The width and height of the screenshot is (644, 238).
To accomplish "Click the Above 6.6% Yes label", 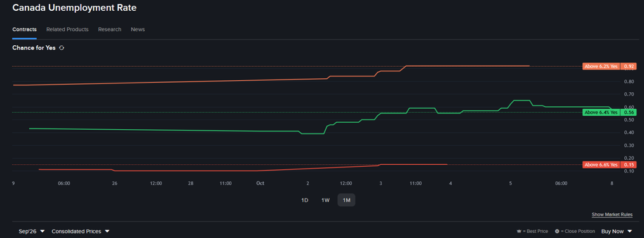I will click(601, 165).
